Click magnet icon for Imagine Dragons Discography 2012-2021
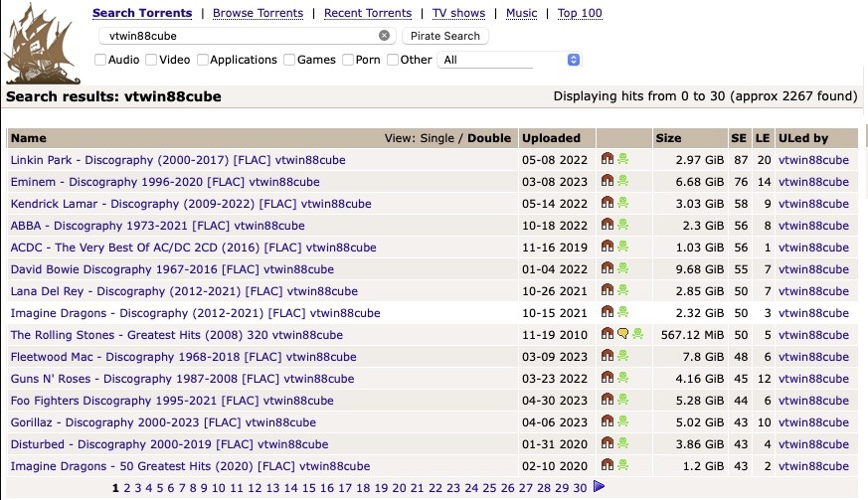868x500 pixels. 608,312
